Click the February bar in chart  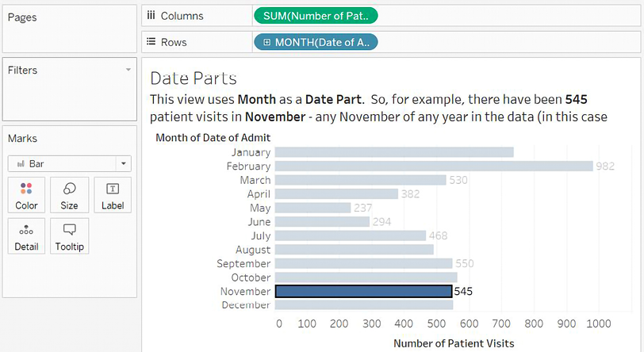434,166
